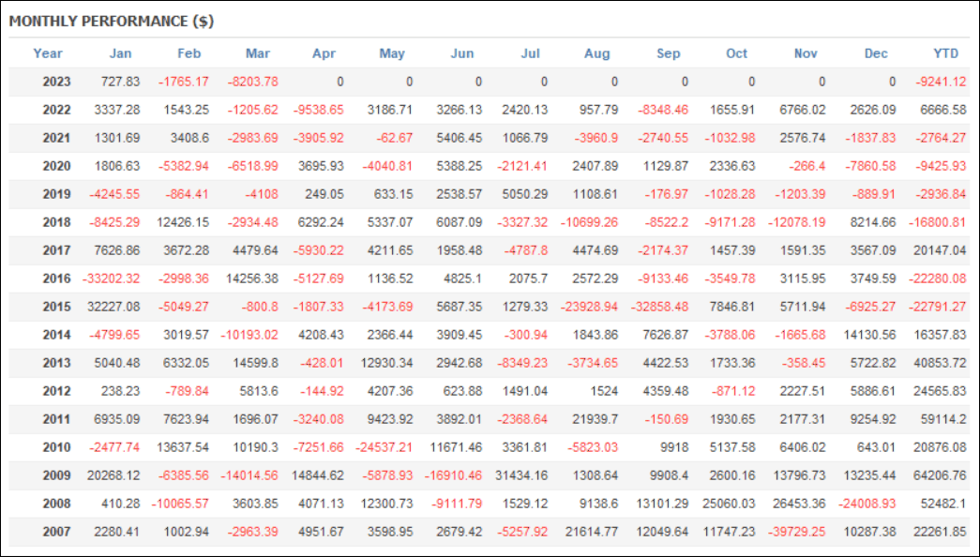Viewport: 980px width, 557px height.
Task: Click the 2008 December loss -24008.93
Action: (867, 504)
